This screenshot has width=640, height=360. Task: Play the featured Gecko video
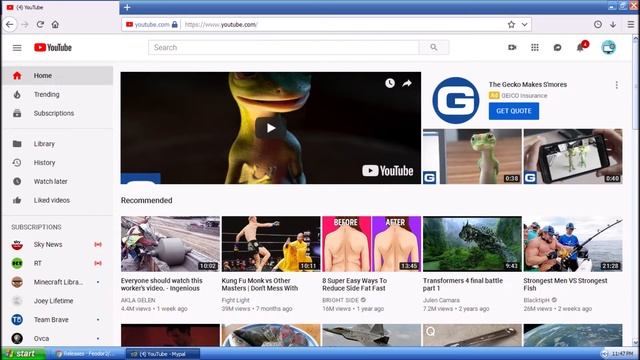(271, 128)
